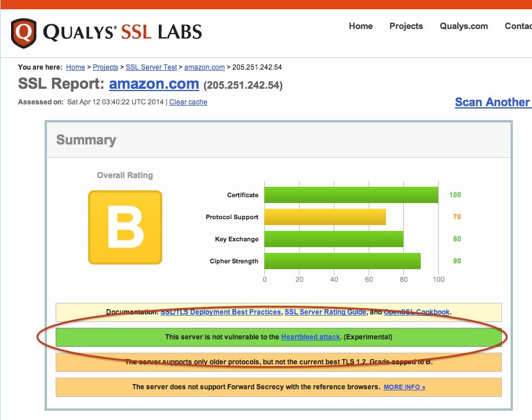Viewport: 532px width, 420px height.
Task: Click the IP address in the breadcrumb
Action: 257,67
